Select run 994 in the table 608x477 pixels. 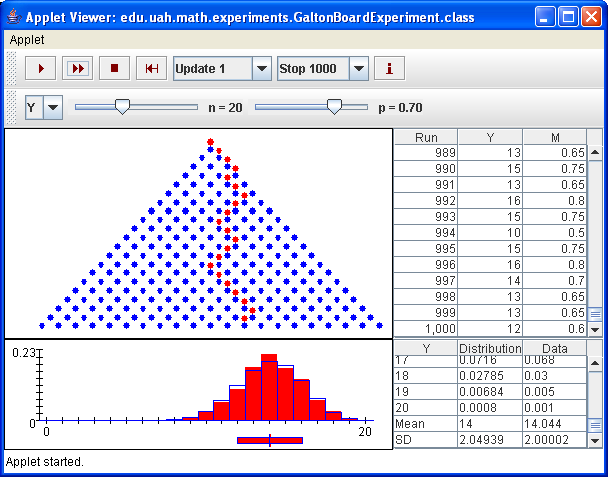click(491, 233)
